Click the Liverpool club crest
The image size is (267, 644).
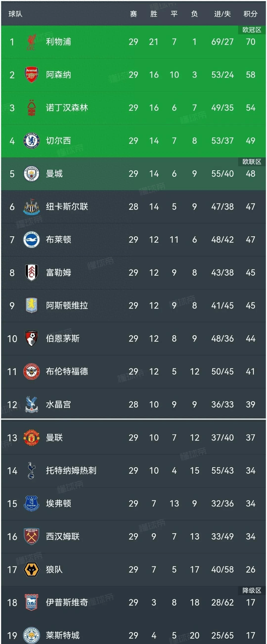31,42
